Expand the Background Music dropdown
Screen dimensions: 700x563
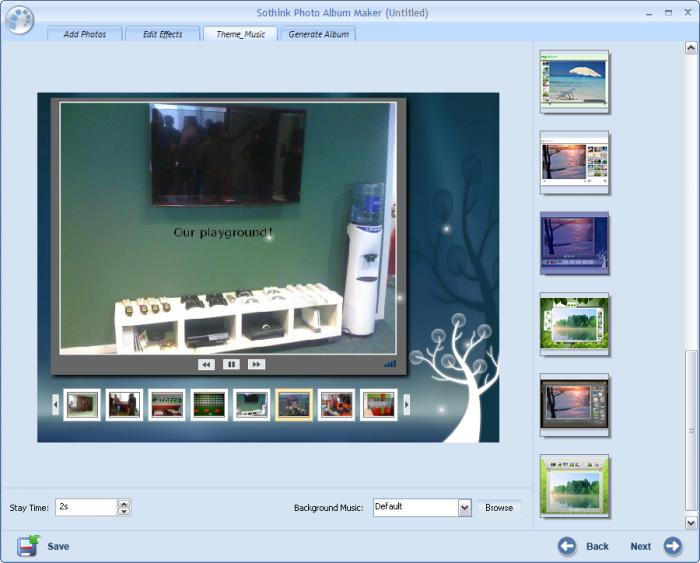point(465,508)
